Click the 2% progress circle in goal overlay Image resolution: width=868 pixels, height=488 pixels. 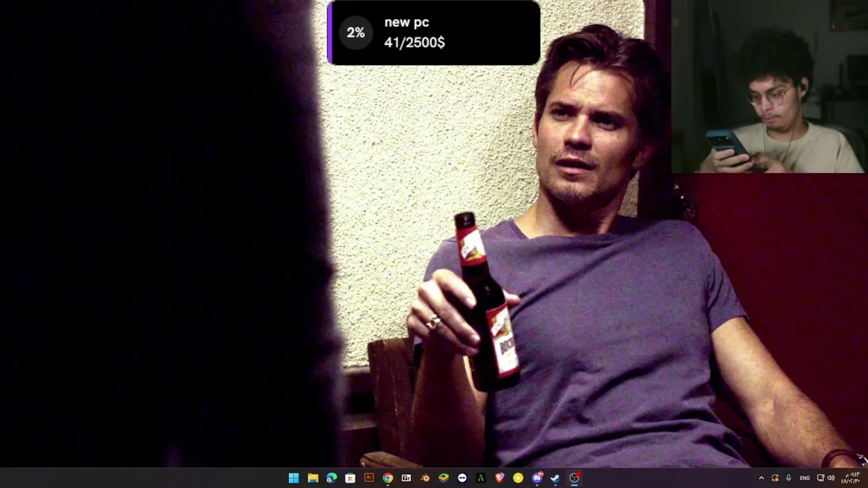355,33
